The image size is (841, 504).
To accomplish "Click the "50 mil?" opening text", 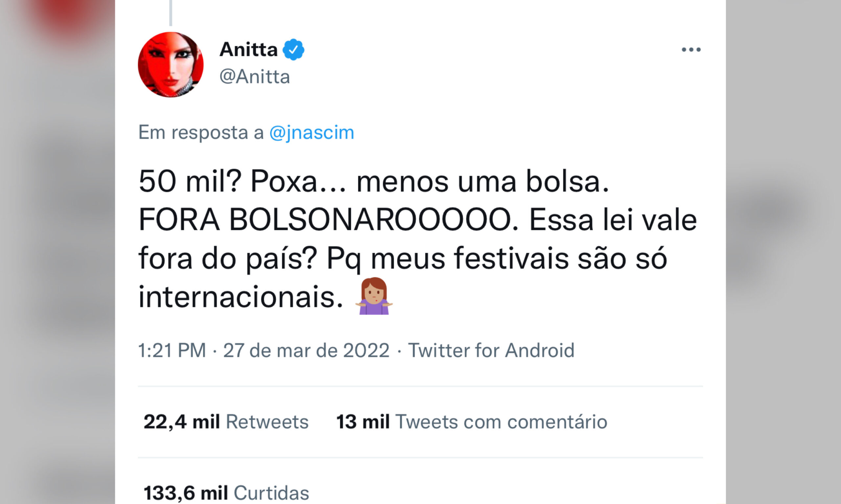I will click(190, 182).
